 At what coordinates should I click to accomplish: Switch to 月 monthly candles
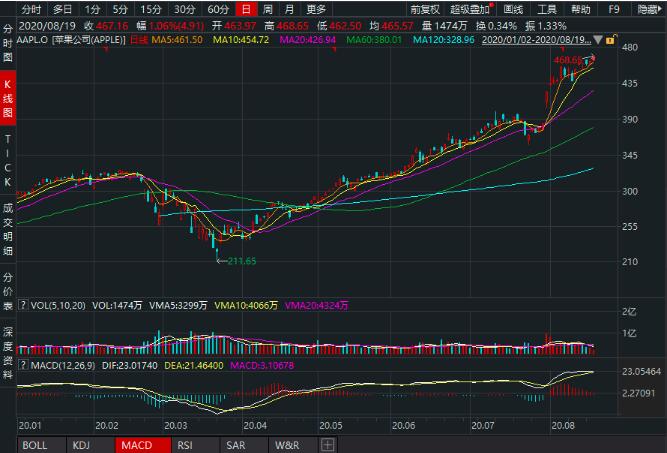pyautogui.click(x=289, y=9)
